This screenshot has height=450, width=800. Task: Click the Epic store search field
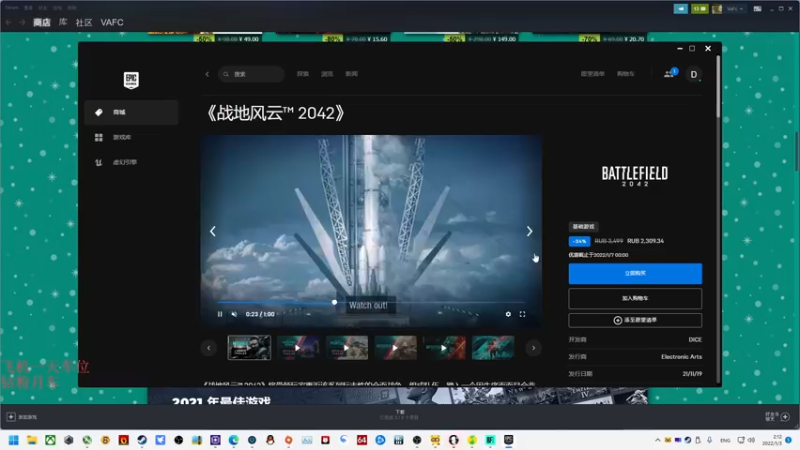251,74
